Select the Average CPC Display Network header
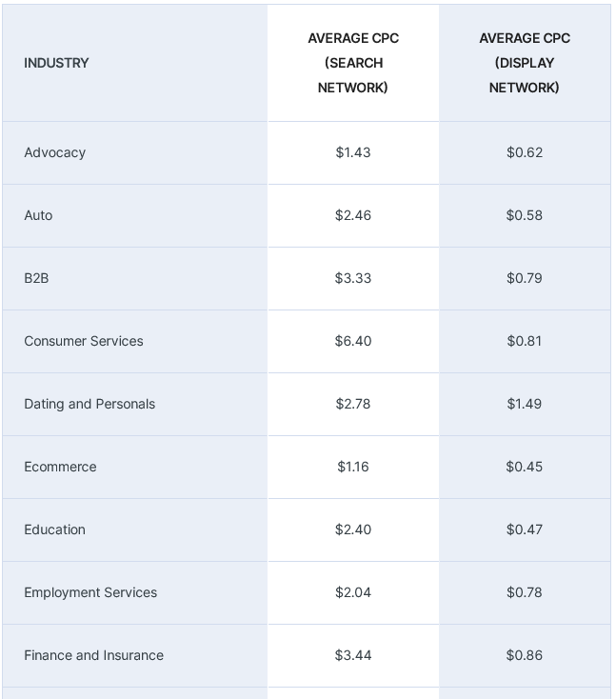This screenshot has height=699, width=616. tap(525, 63)
